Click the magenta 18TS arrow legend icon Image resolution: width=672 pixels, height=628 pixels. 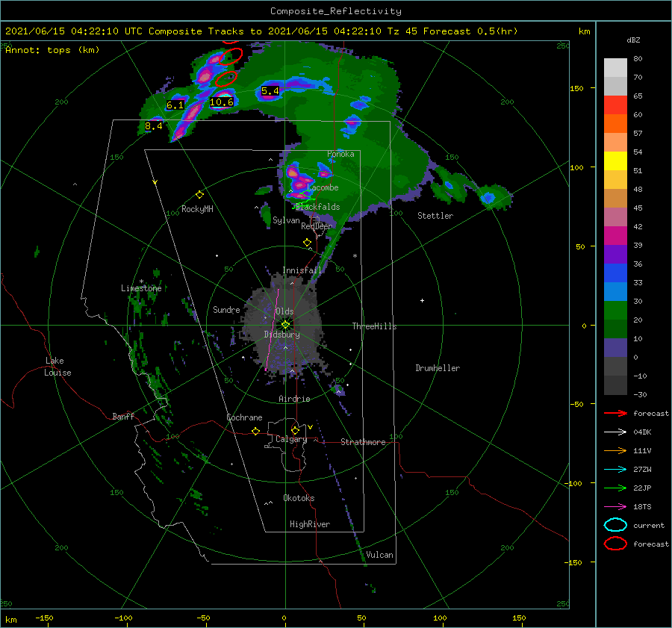[615, 507]
